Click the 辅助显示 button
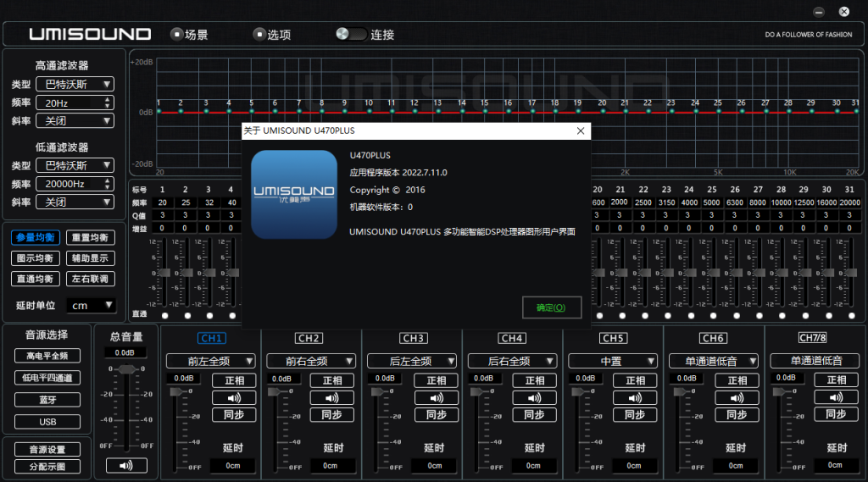This screenshot has width=868, height=482. click(x=90, y=258)
